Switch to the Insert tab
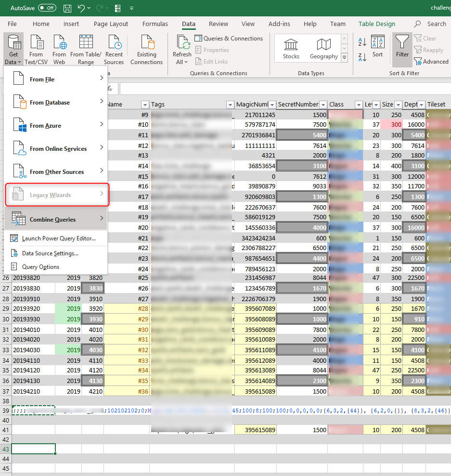 [71, 24]
